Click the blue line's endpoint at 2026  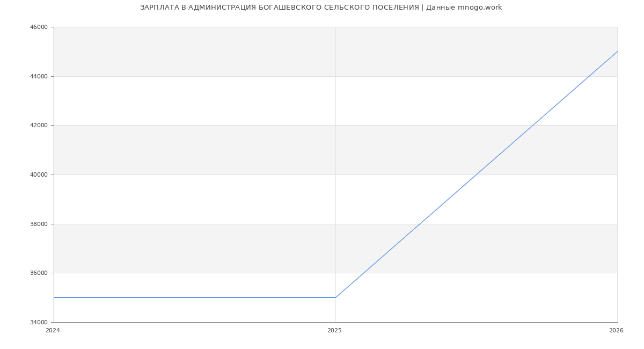point(617,52)
